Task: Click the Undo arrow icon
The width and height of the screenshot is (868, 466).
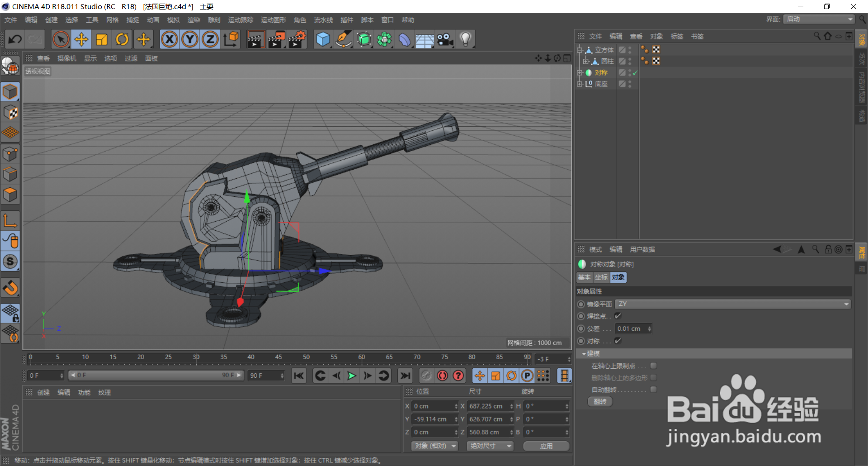Action: (x=15, y=39)
